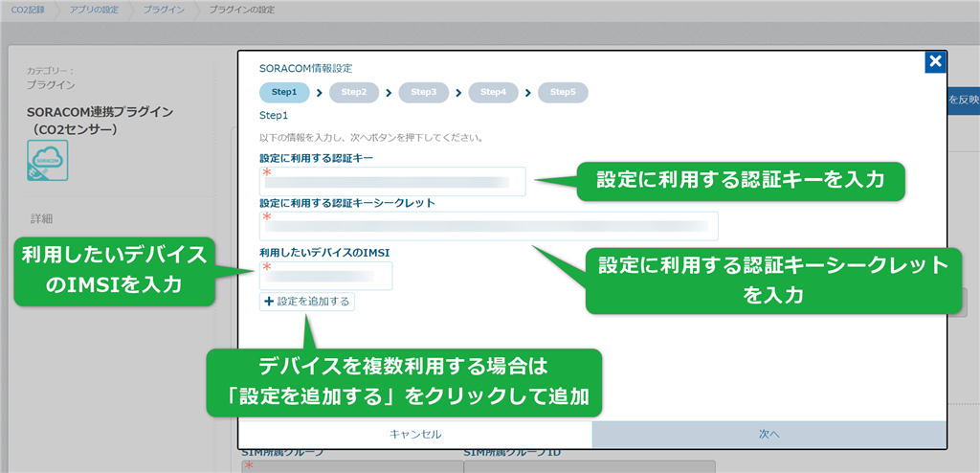The height and width of the screenshot is (473, 980).
Task: Focus the 利用したいデバイスのIMSI input field
Action: pos(325,276)
